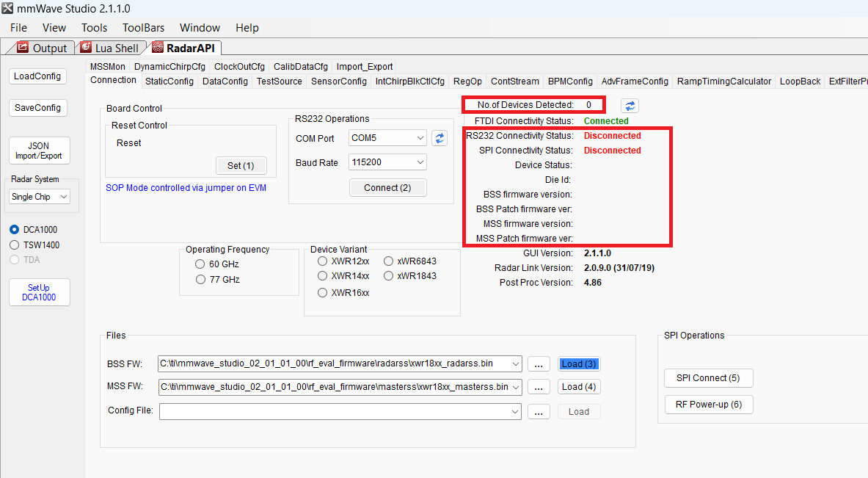This screenshot has height=478, width=868.
Task: Open the File menu
Action: (x=18, y=28)
